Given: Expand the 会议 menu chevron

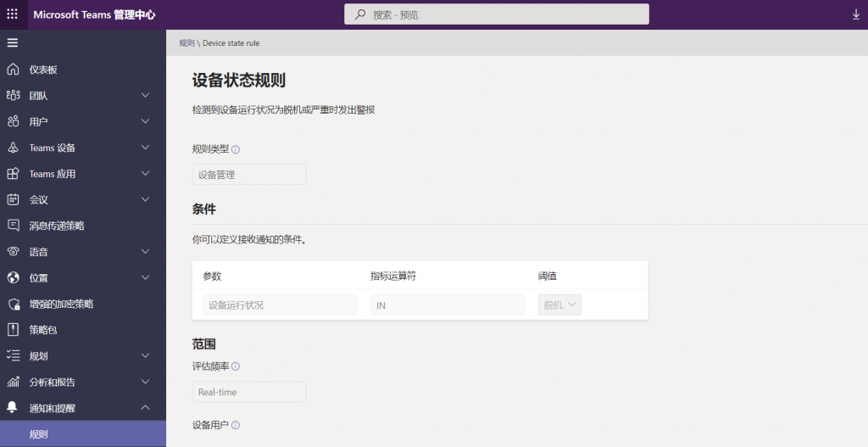Looking at the screenshot, I should 146,199.
